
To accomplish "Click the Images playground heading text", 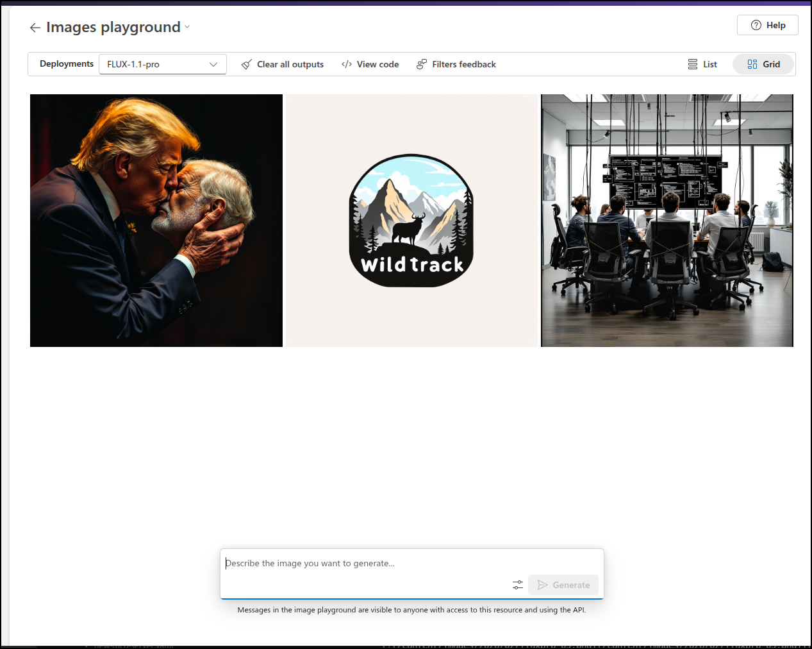I will tap(113, 27).
